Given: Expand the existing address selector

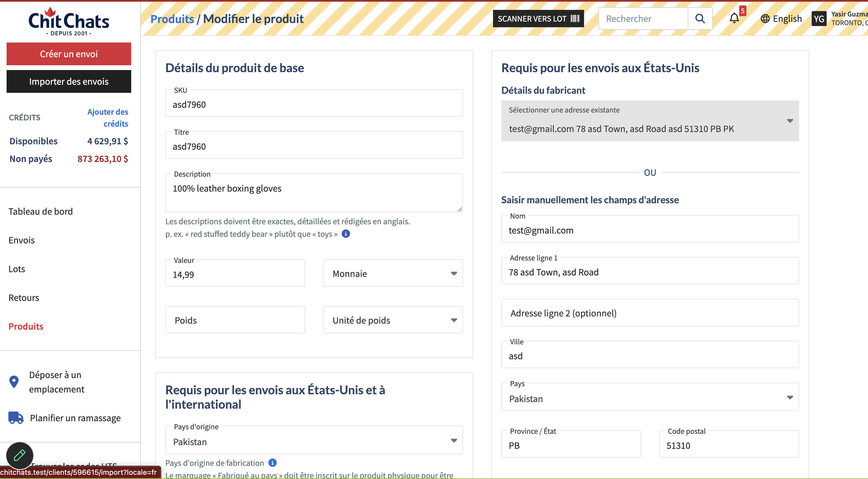Looking at the screenshot, I should tap(650, 121).
